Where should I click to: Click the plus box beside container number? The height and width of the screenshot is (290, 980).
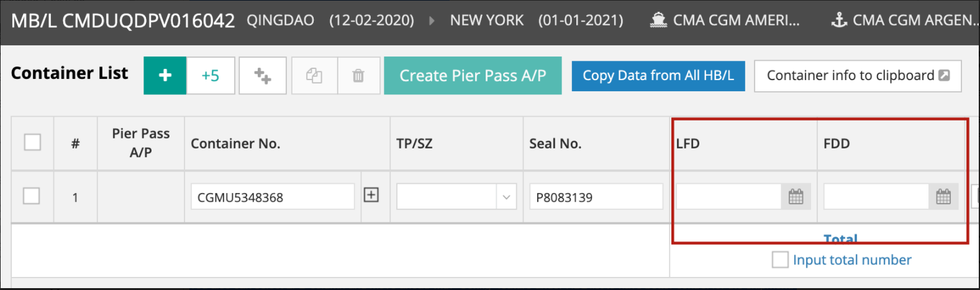pos(371,195)
